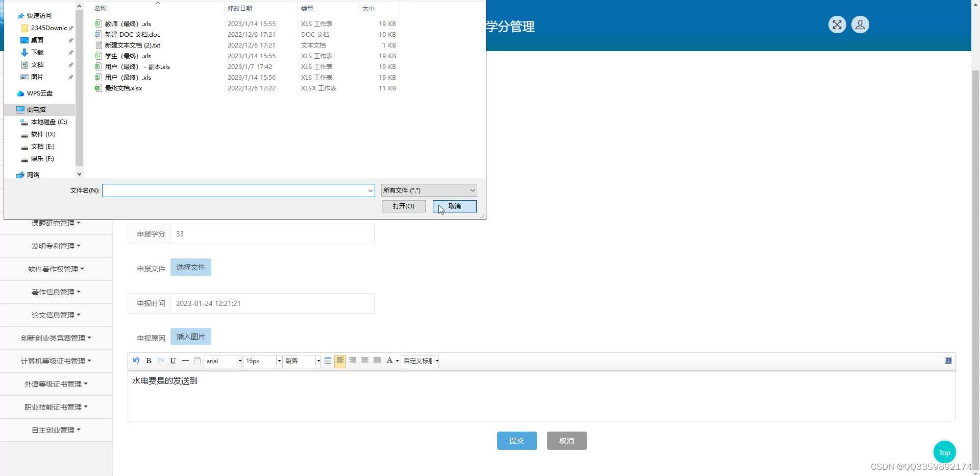Click the font color A icon
980x476 pixels.
[x=389, y=361]
